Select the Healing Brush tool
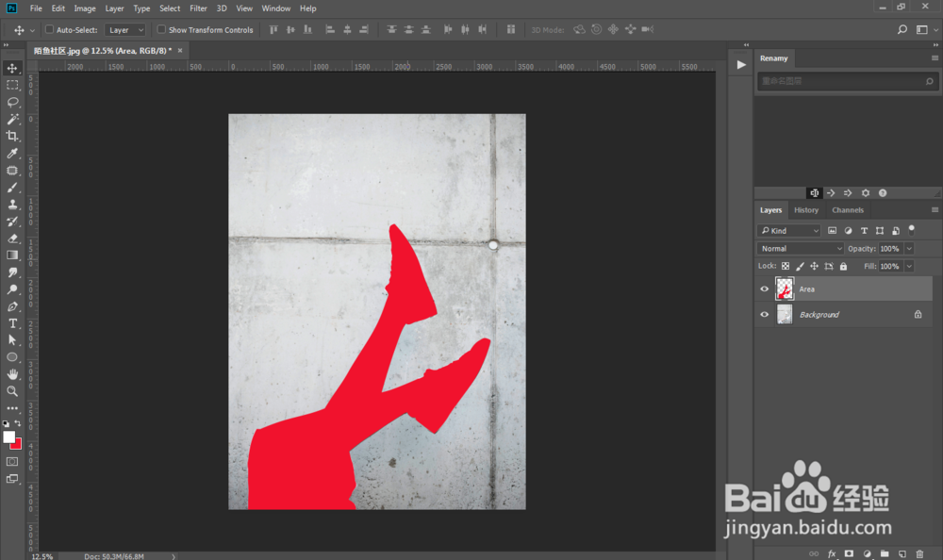Viewport: 943px width, 560px height. tap(12, 171)
